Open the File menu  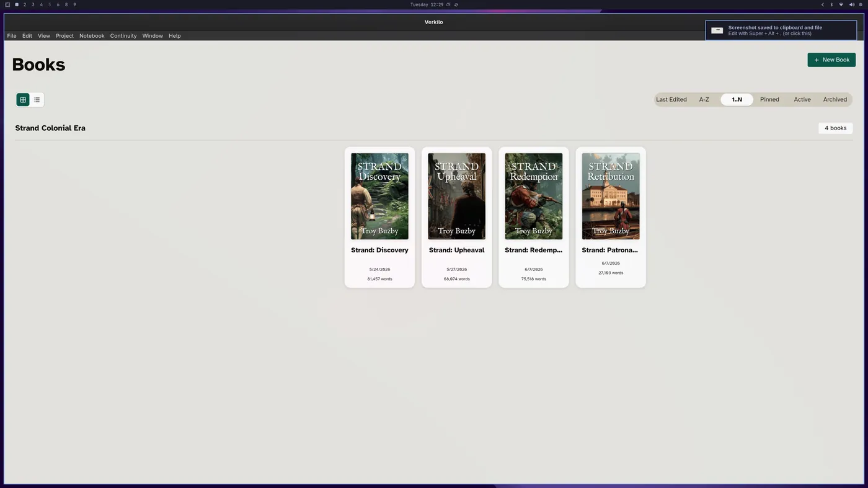click(x=12, y=36)
